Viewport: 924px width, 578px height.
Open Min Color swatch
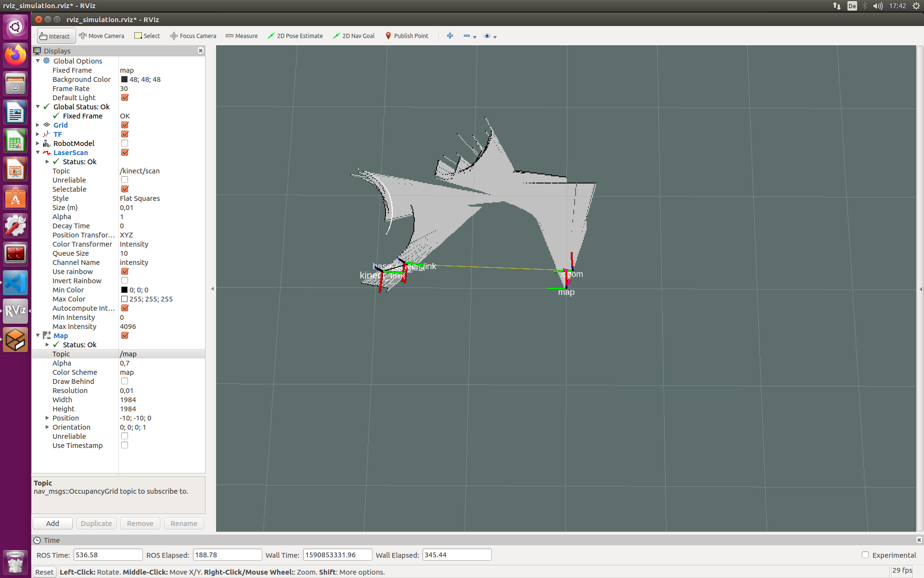(124, 290)
